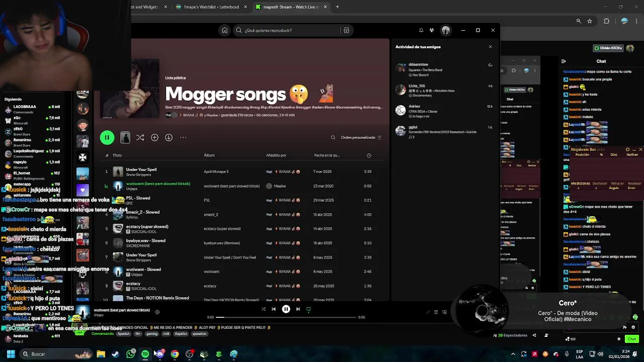
Task: Zoom page via magnifier icon in address bar
Action: pos(579,21)
